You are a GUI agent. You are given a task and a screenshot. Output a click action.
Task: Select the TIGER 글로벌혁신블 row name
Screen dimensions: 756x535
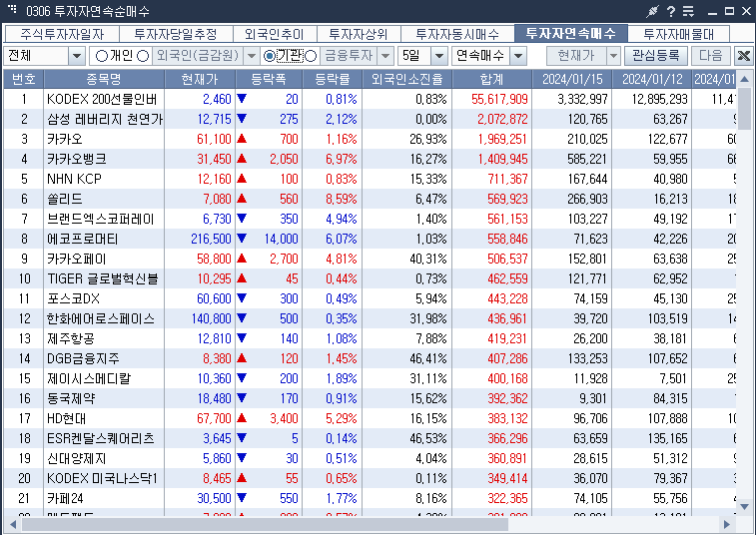pyautogui.click(x=103, y=278)
